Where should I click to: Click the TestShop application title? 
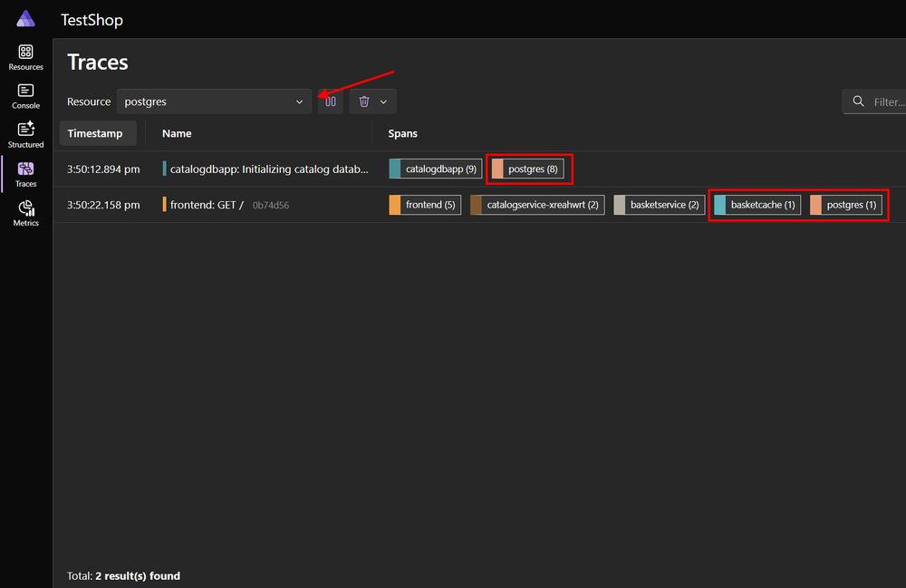coord(92,20)
